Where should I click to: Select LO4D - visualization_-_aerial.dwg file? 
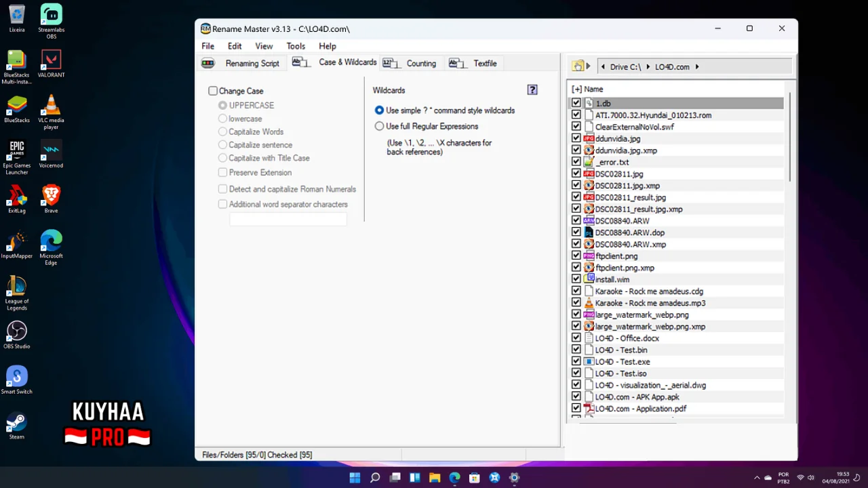point(650,386)
